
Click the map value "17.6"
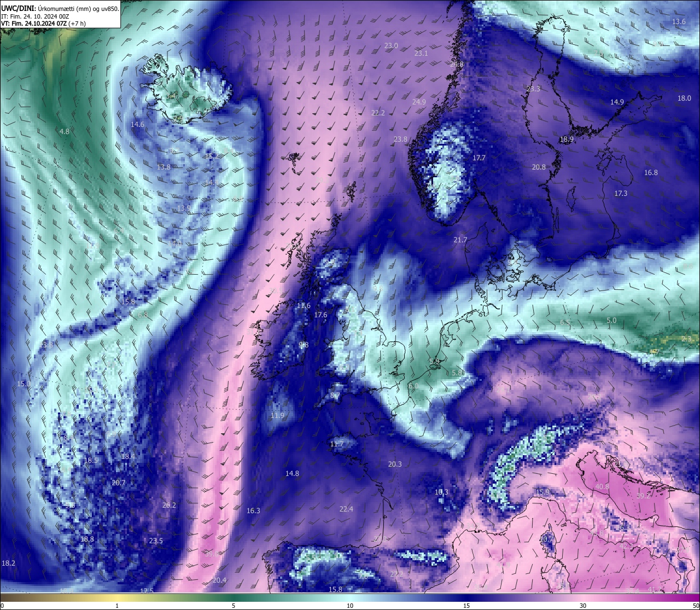click(x=320, y=315)
